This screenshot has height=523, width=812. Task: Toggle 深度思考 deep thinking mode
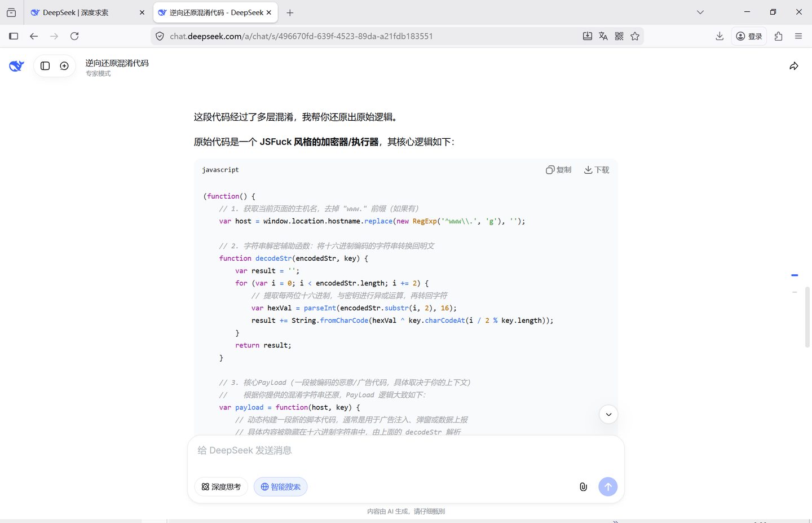point(221,487)
